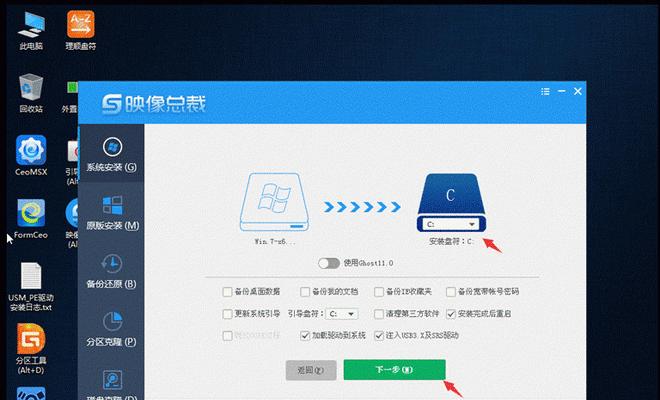
Task: Click the green 下一步 button
Action: [394, 370]
